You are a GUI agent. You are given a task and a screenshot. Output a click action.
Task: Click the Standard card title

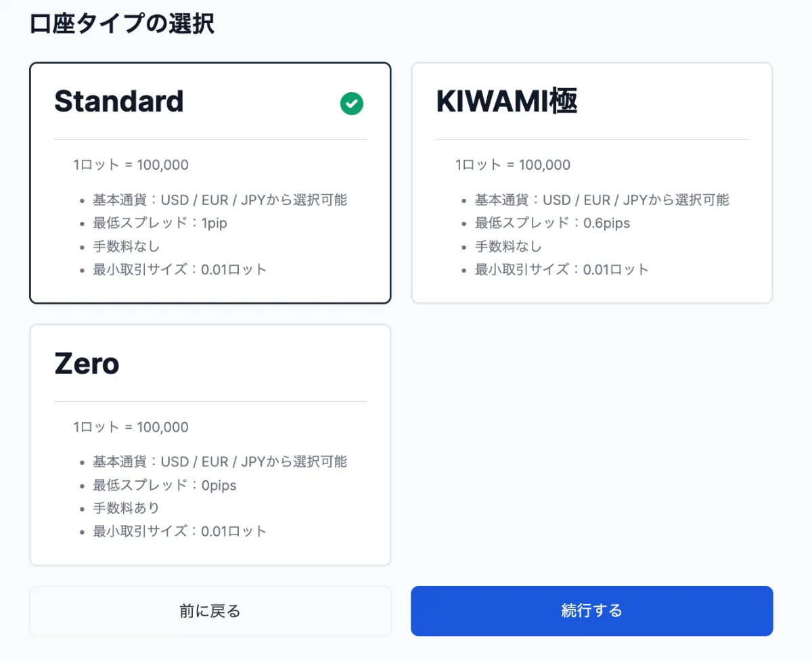click(119, 101)
